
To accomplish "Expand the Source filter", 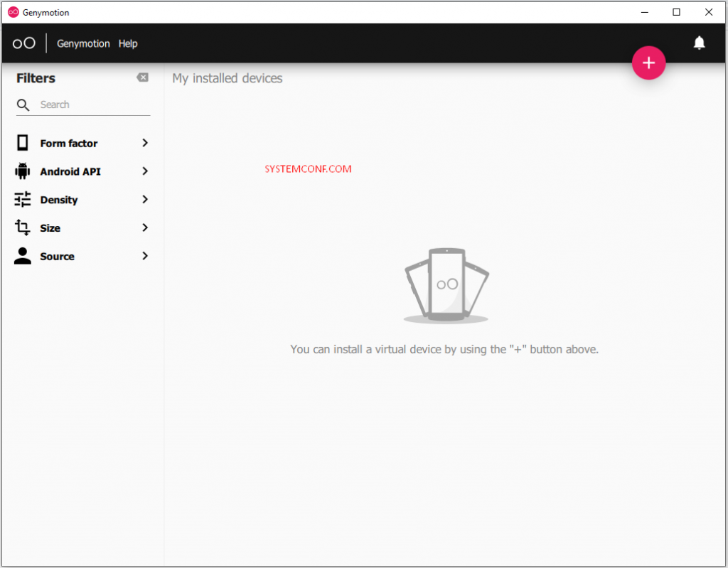I will pyautogui.click(x=144, y=256).
